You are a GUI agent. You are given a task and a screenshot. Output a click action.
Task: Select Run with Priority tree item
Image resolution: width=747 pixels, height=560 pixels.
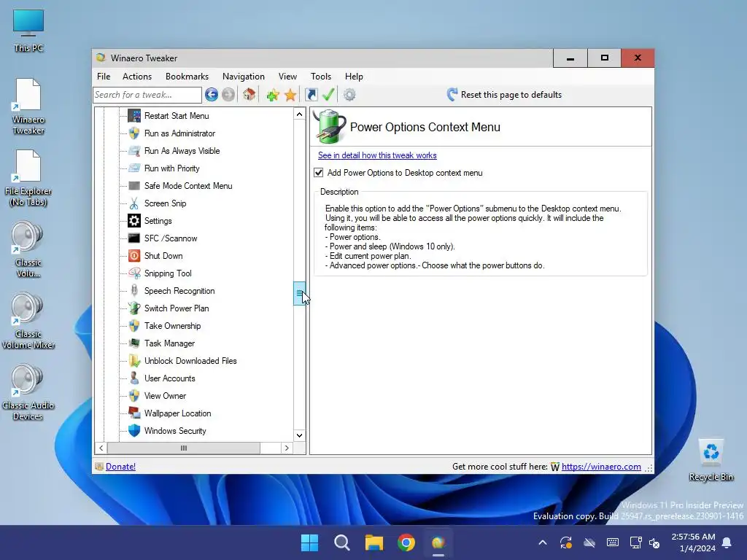[x=172, y=168]
